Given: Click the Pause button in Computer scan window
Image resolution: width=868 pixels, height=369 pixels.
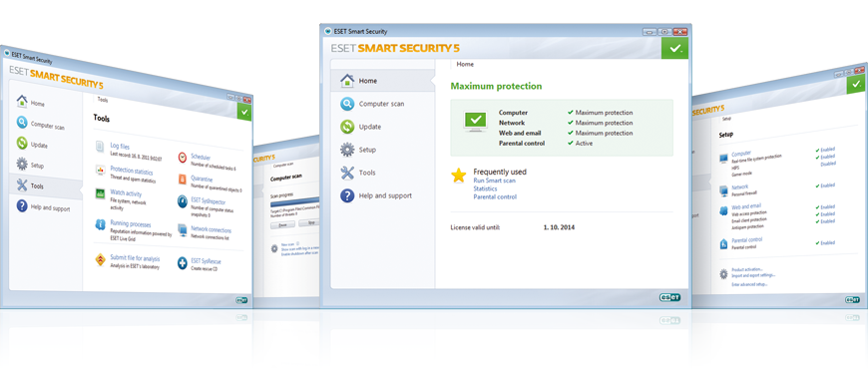Looking at the screenshot, I should [282, 225].
